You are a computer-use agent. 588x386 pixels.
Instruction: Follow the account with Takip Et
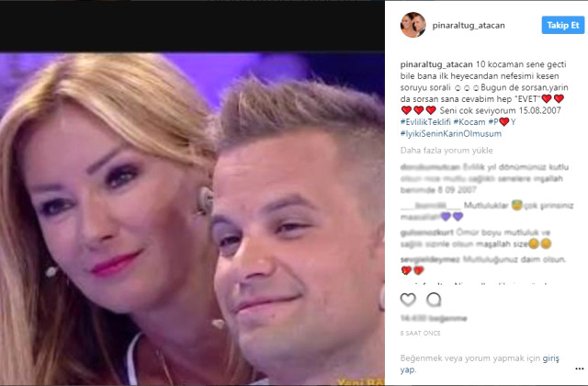563,25
